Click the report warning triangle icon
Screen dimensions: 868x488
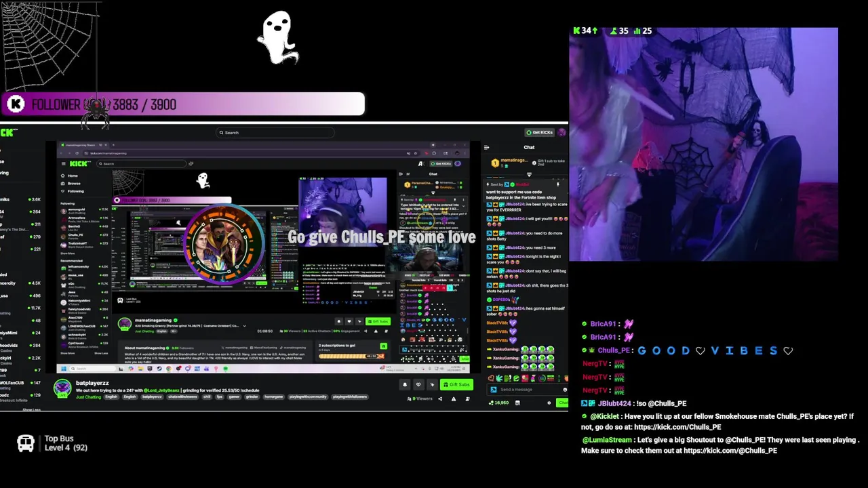pyautogui.click(x=454, y=399)
